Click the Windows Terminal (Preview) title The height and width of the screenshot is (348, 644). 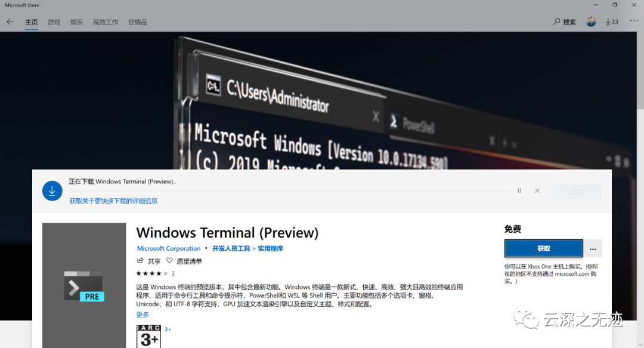pyautogui.click(x=228, y=233)
